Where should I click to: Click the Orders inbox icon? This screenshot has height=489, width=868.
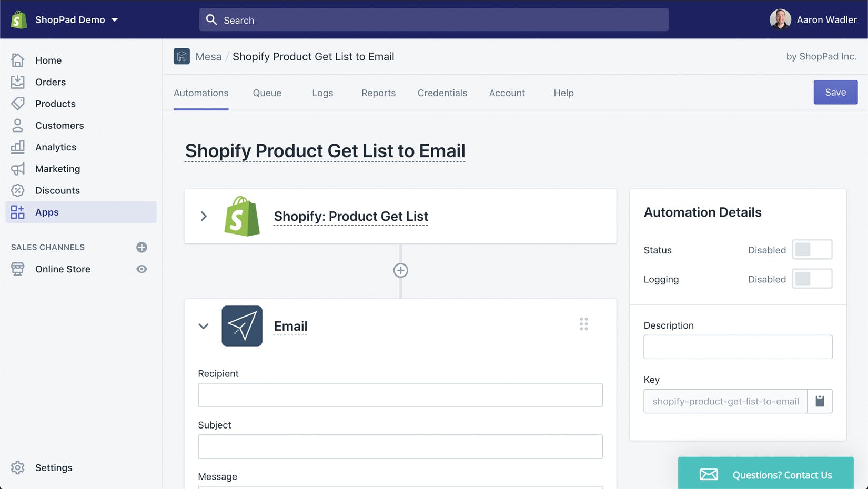tap(17, 82)
